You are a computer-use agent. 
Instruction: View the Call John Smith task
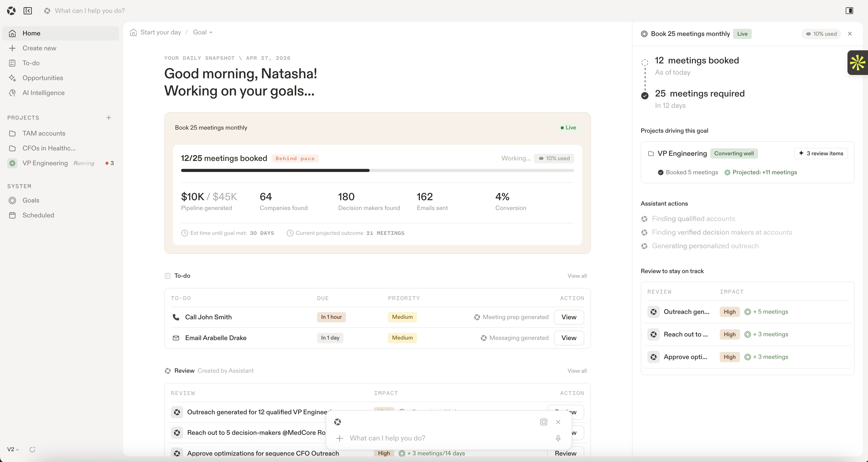point(569,317)
